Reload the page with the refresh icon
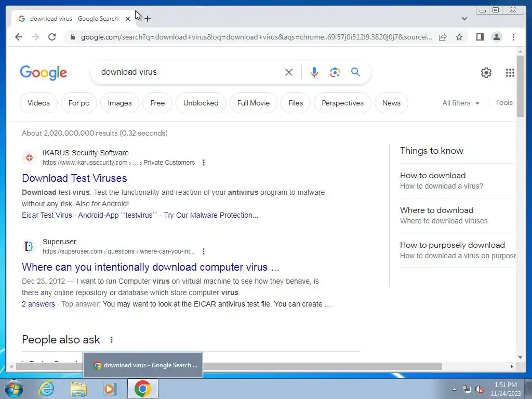 click(52, 37)
